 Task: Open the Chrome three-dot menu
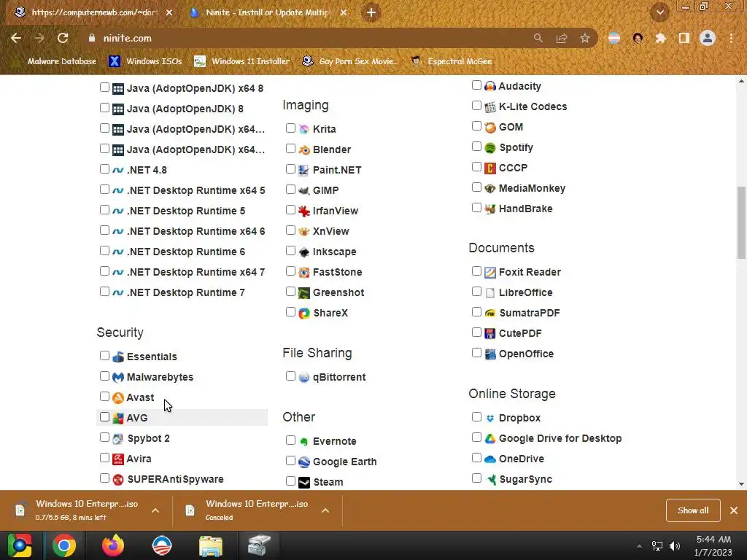(731, 38)
